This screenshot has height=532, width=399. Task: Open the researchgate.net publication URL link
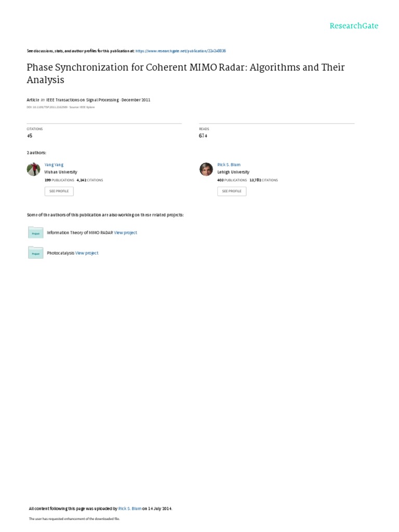tap(180, 51)
